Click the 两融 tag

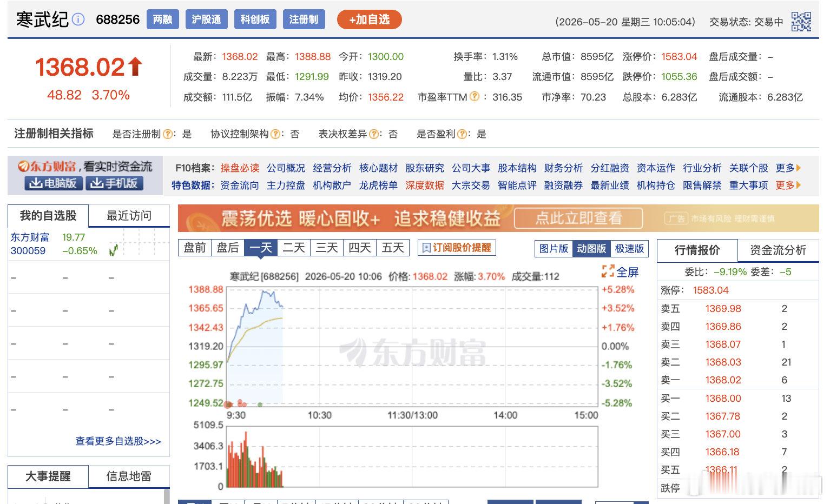pyautogui.click(x=162, y=19)
